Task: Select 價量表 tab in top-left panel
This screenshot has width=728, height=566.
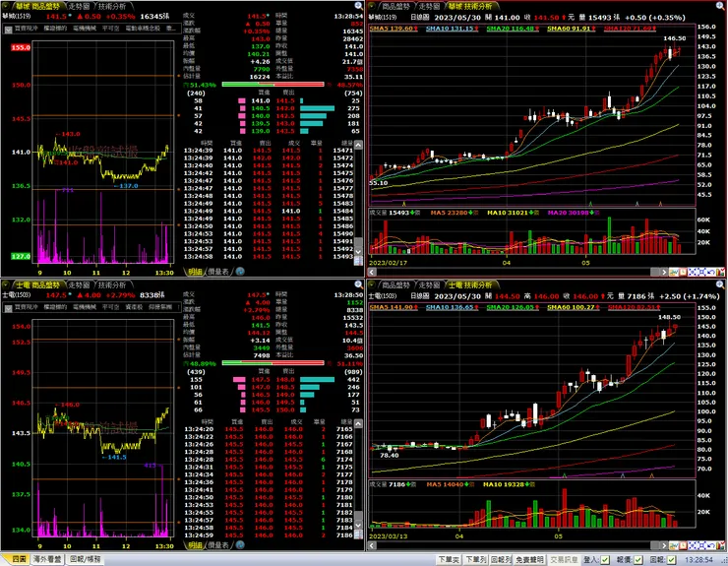Action: pyautogui.click(x=218, y=272)
